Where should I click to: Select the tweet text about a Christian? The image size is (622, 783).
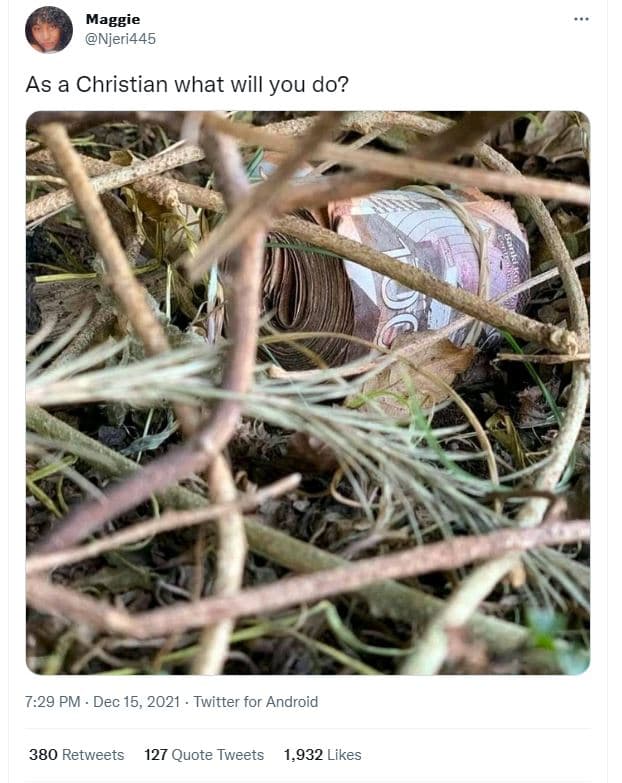(187, 84)
